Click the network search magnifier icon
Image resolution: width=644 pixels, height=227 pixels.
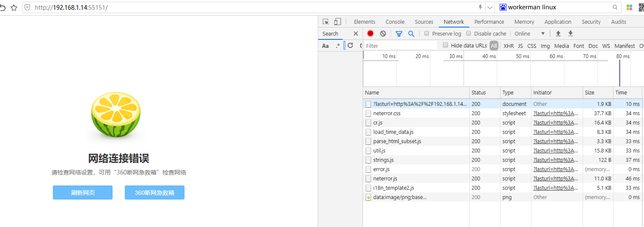(x=411, y=33)
